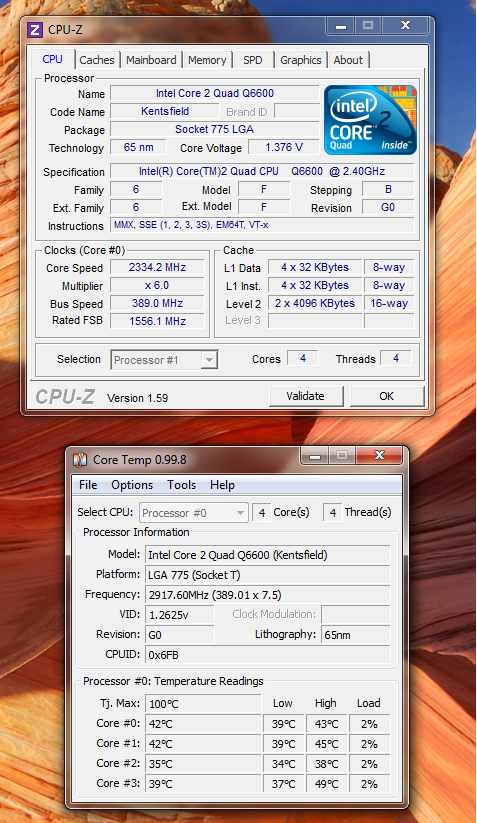Click the Intel Core 2 Quad logo
This screenshot has height=823, width=477.
(x=370, y=120)
